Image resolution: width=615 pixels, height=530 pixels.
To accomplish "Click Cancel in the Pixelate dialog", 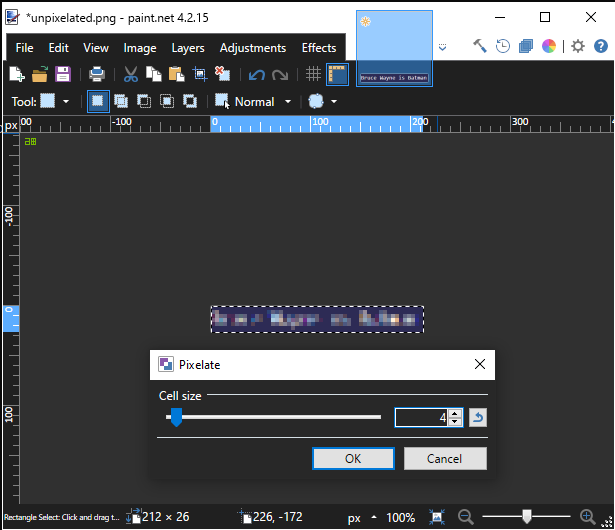I will (445, 458).
